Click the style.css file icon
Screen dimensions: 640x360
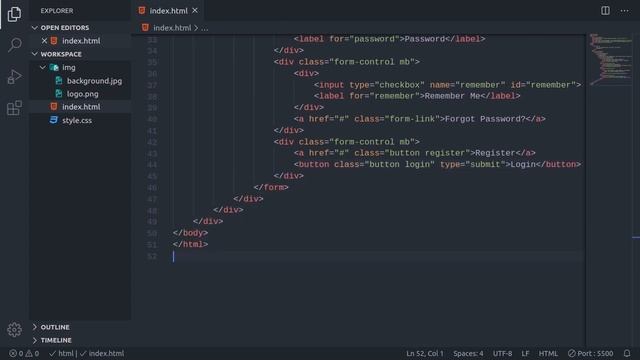pyautogui.click(x=53, y=120)
